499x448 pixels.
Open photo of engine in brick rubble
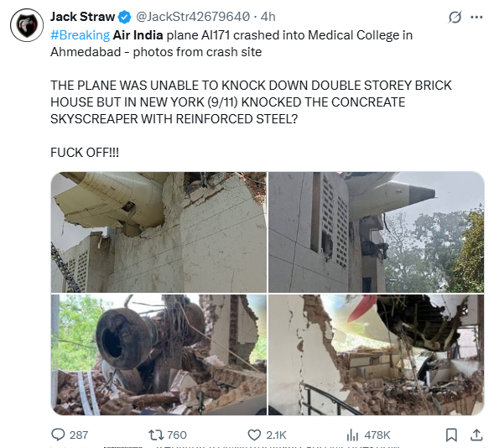point(159,355)
